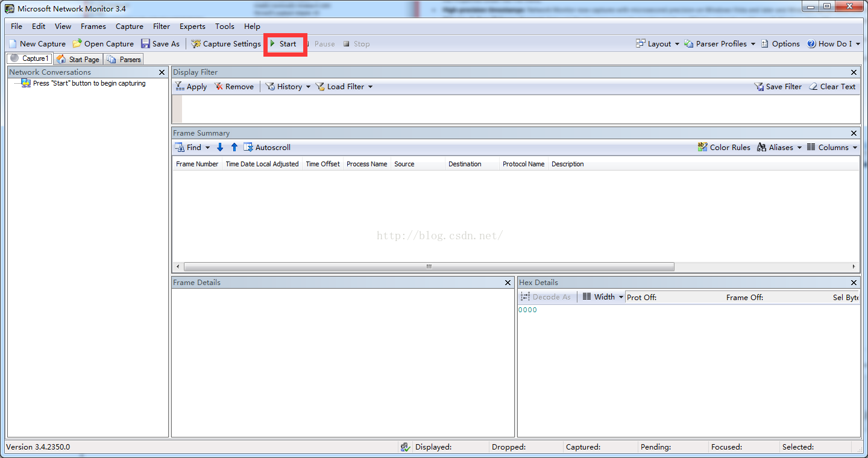Click the Description column header
Image resolution: width=868 pixels, height=458 pixels.
(x=568, y=164)
